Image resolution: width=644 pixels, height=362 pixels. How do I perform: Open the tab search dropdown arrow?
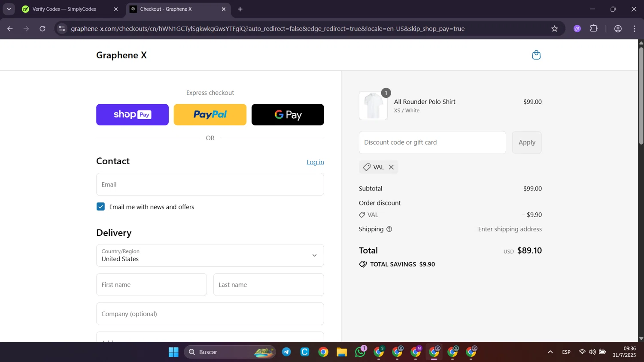tap(9, 9)
